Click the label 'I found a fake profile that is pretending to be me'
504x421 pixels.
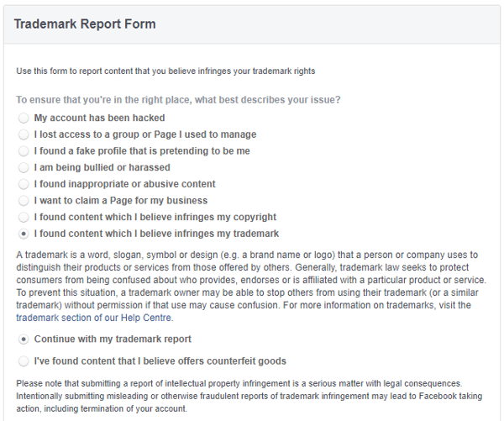click(142, 151)
